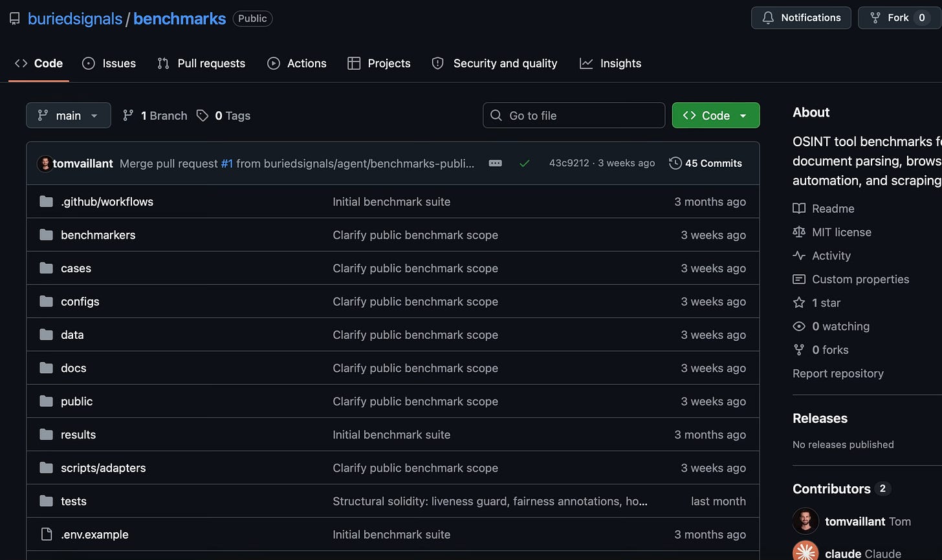942x560 pixels.
Task: Open the configs folder
Action: 80,301
